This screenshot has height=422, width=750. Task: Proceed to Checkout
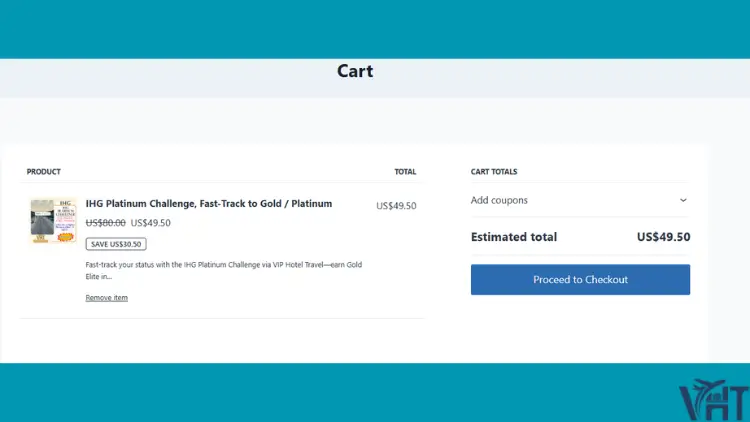580,279
